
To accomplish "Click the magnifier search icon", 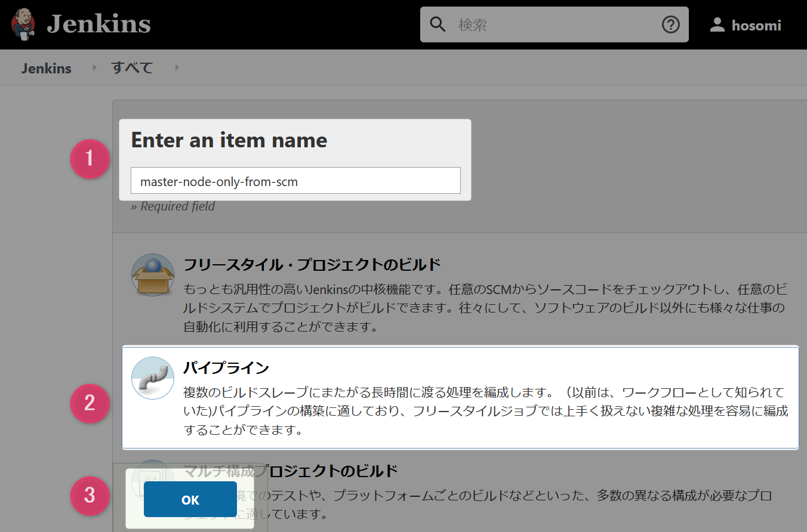I will [438, 24].
